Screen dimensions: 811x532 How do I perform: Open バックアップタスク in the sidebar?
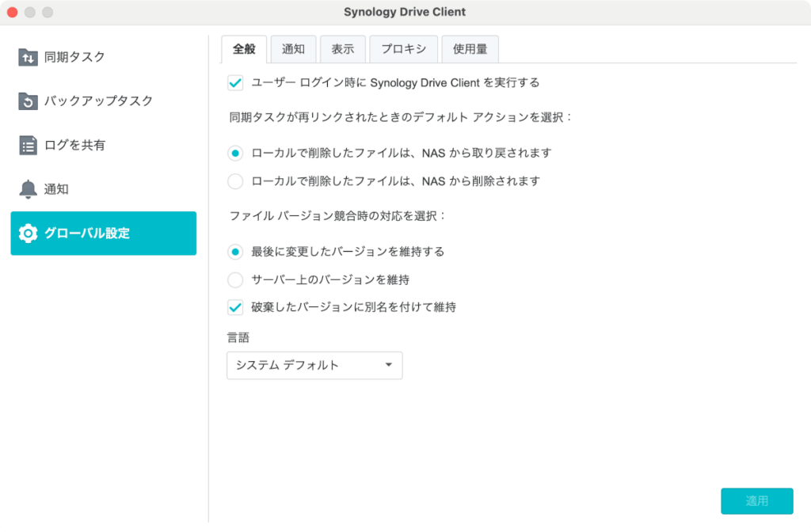104,101
